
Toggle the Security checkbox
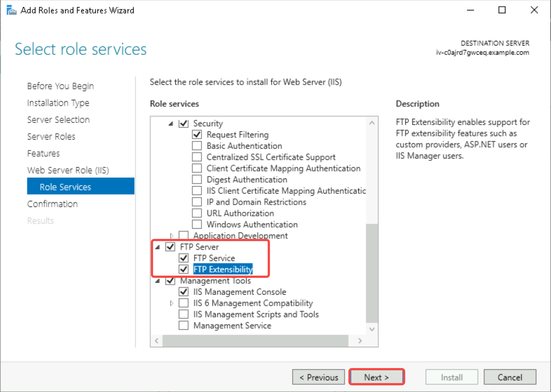click(x=184, y=123)
